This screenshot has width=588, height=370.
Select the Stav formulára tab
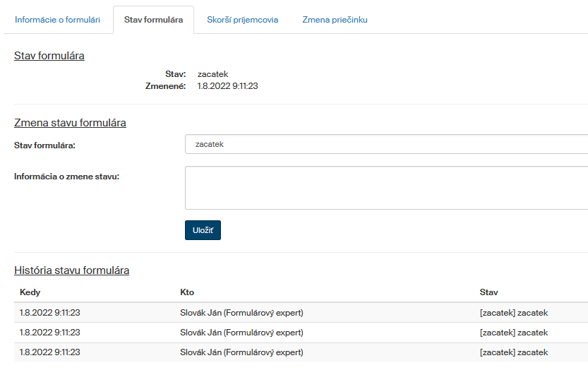point(153,20)
